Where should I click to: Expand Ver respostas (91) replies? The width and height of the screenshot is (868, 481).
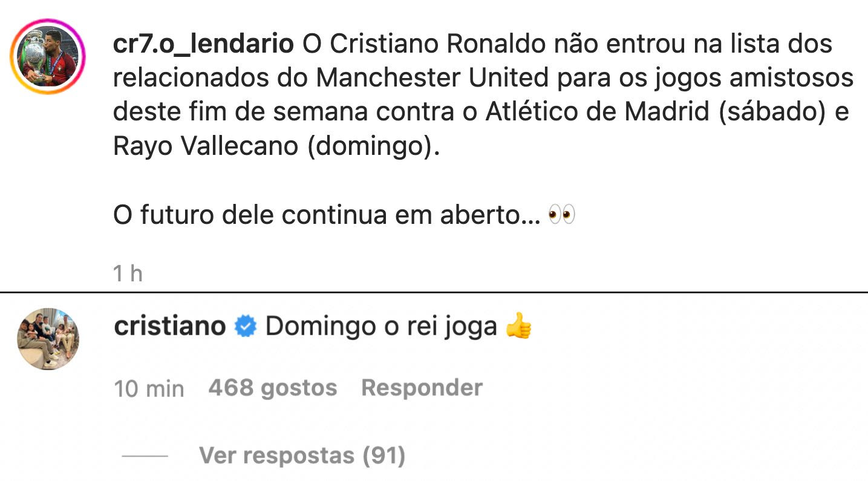coord(302,455)
